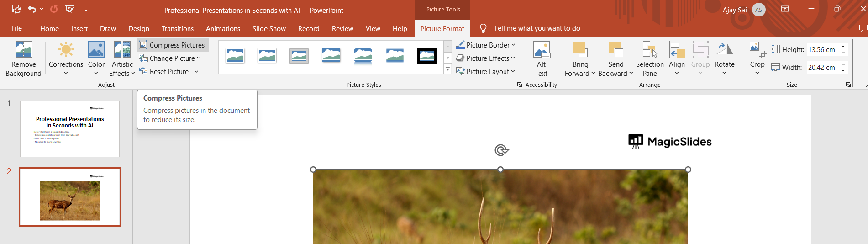Apply the third gray-framed picture style
This screenshot has width=868, height=244.
(299, 56)
